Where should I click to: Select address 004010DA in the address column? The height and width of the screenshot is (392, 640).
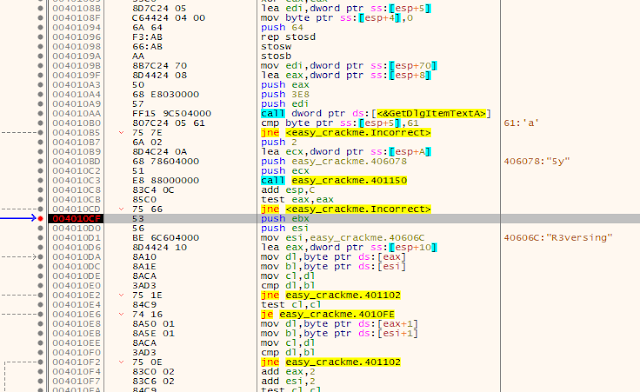pyautogui.click(x=76, y=257)
